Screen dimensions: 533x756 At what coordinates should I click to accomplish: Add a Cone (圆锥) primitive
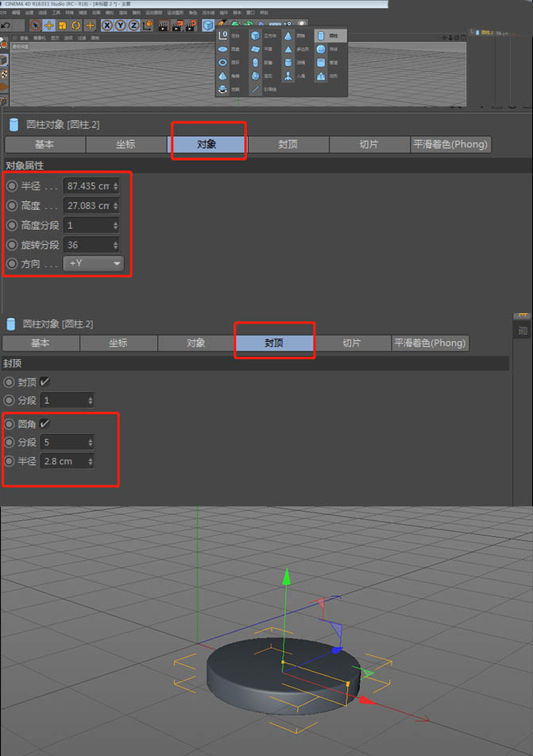tap(288, 35)
